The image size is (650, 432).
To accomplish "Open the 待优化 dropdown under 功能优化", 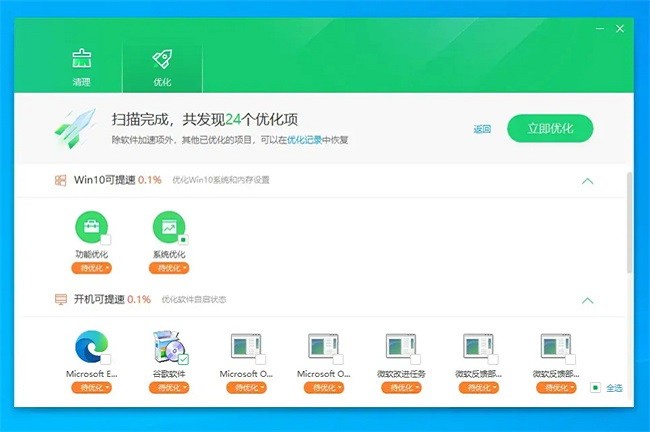I will click(92, 268).
